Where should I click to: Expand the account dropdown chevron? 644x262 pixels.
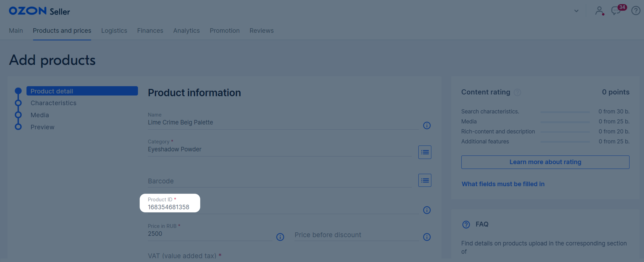576,11
